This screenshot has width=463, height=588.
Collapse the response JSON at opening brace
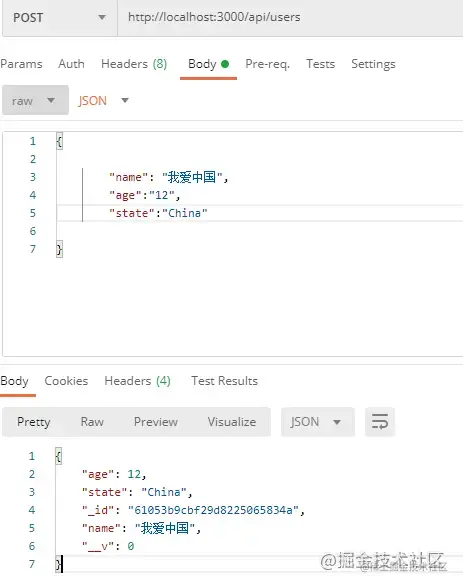coord(58,456)
